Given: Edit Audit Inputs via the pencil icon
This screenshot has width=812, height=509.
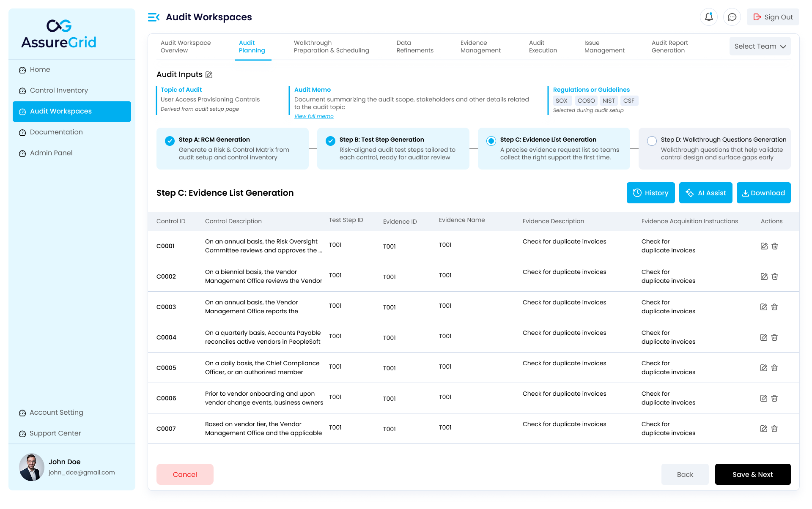Looking at the screenshot, I should coord(209,74).
